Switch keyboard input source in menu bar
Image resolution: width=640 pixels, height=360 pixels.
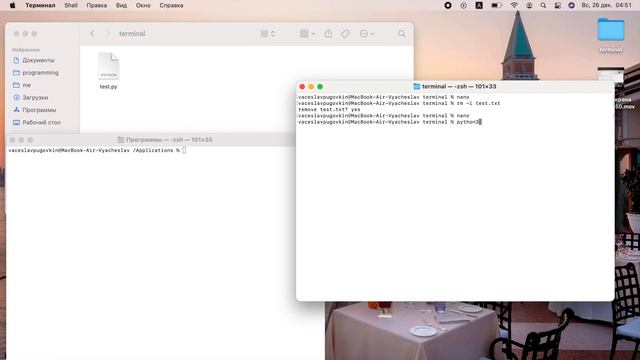click(x=479, y=5)
